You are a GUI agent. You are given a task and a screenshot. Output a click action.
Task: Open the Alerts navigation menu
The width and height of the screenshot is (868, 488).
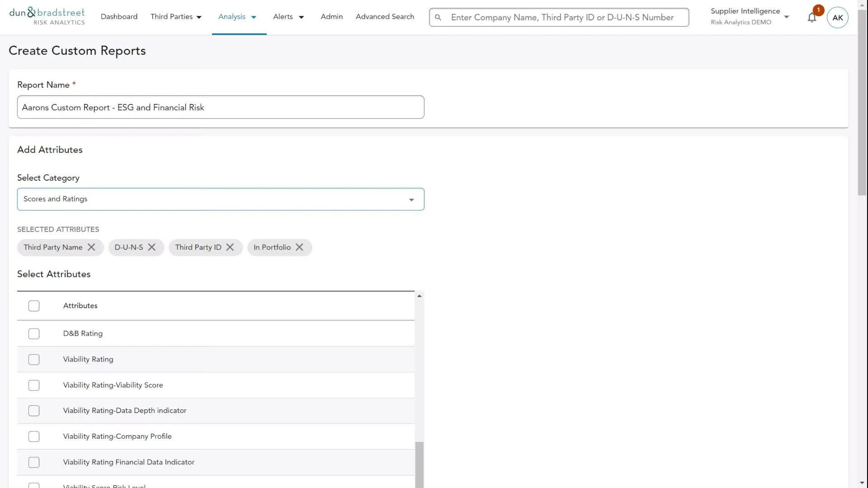(x=288, y=17)
